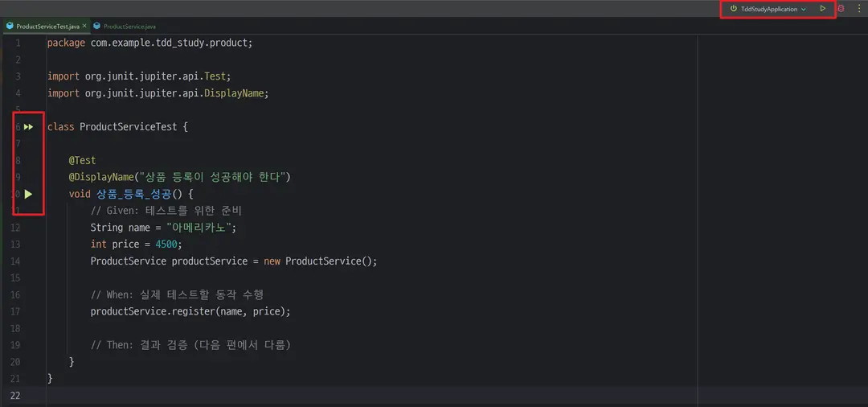This screenshot has height=407, width=868.
Task: Click the power icon beside TddStudyApplication
Action: [733, 9]
